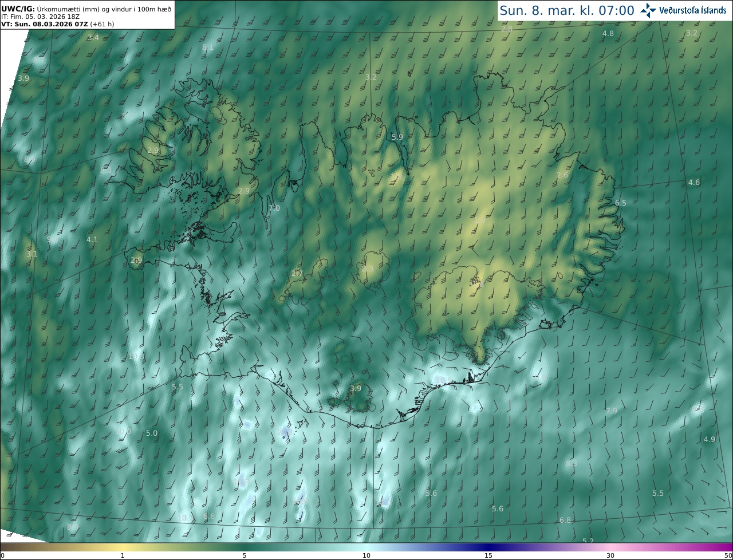Click the '1' tick on the color scale
This screenshot has width=733, height=560.
click(123, 555)
